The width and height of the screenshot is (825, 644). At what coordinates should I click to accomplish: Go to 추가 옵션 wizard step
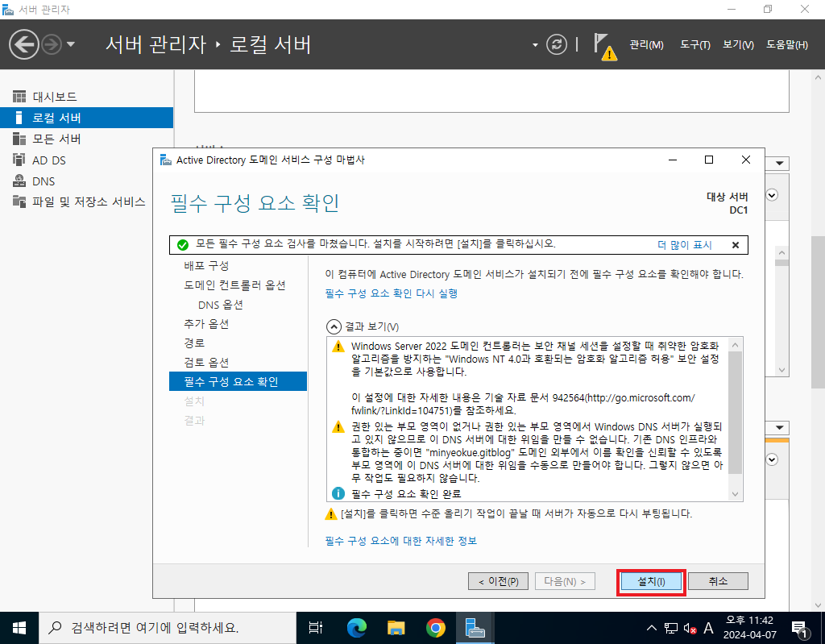(x=206, y=324)
